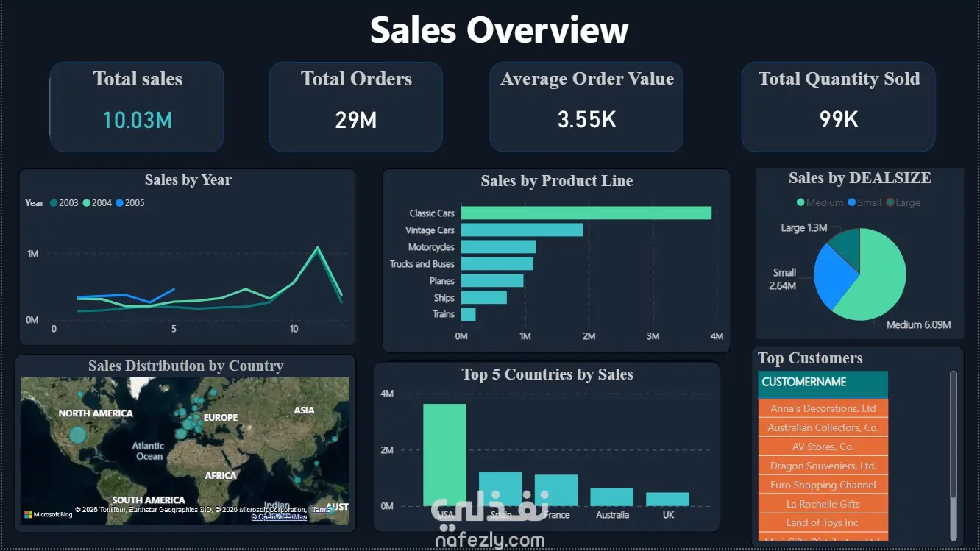The image size is (980, 551).
Task: Select Euro Shopping Channel customer row
Action: pos(823,485)
